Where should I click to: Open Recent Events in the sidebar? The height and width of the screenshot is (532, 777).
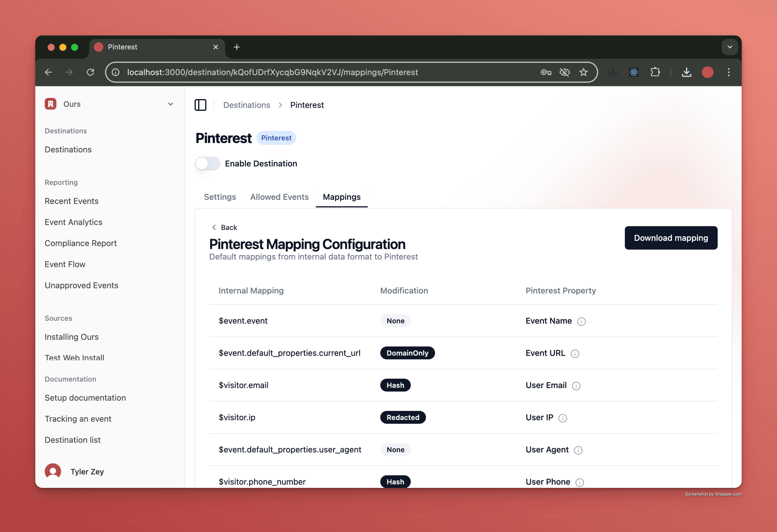click(71, 201)
